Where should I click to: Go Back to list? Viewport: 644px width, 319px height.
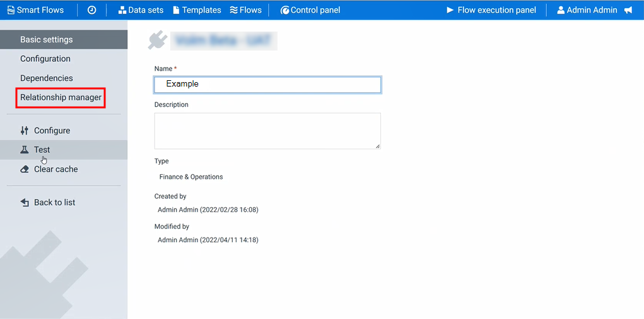tap(64, 202)
